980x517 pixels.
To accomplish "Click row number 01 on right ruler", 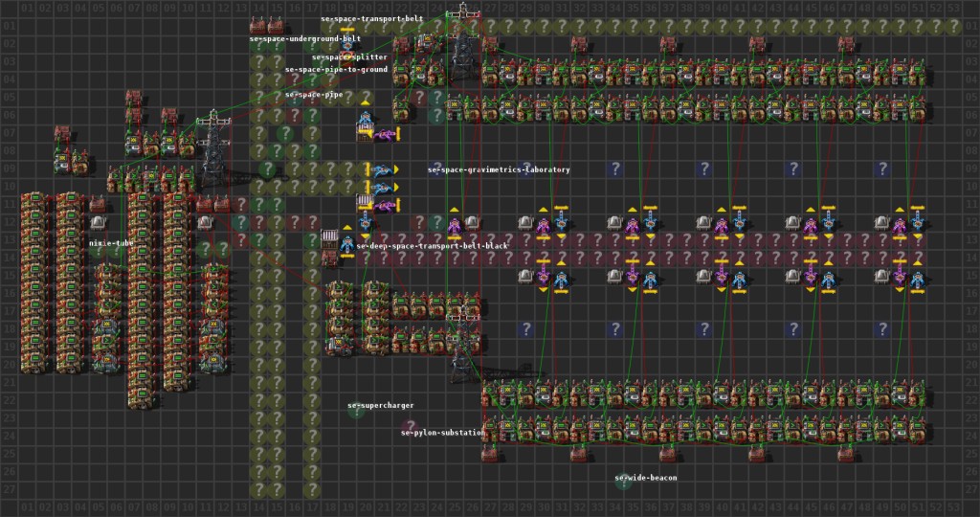I will [971, 24].
